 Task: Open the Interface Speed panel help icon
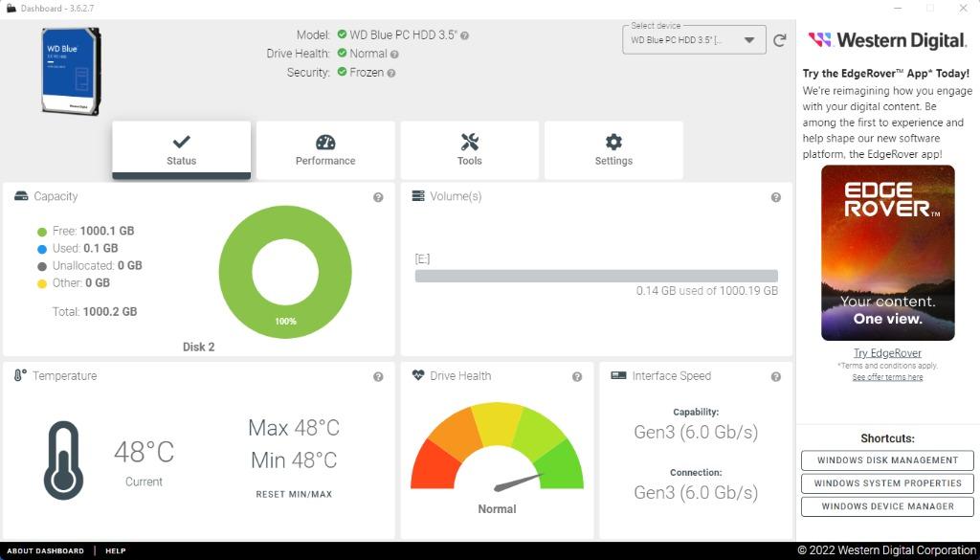[775, 377]
